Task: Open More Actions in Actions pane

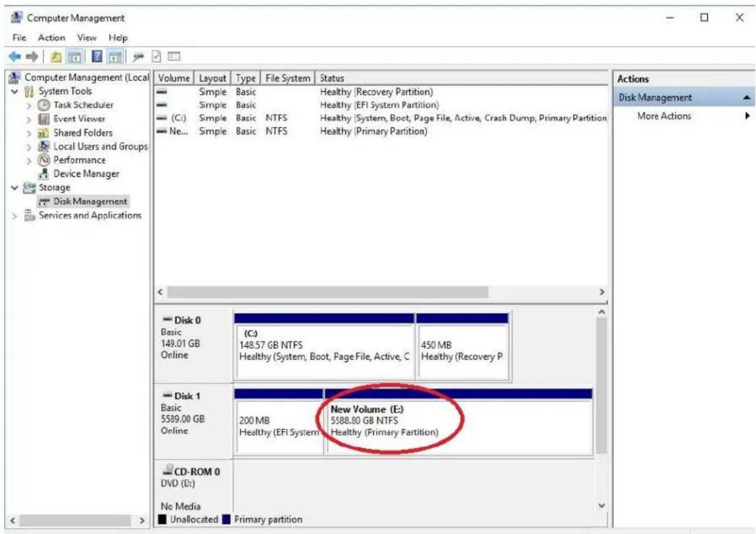Action: point(664,116)
